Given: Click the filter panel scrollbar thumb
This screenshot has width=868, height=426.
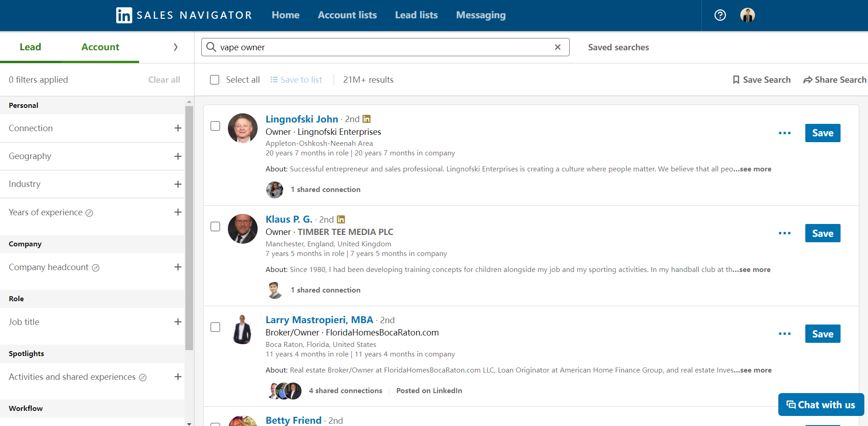Looking at the screenshot, I should click(x=189, y=228).
